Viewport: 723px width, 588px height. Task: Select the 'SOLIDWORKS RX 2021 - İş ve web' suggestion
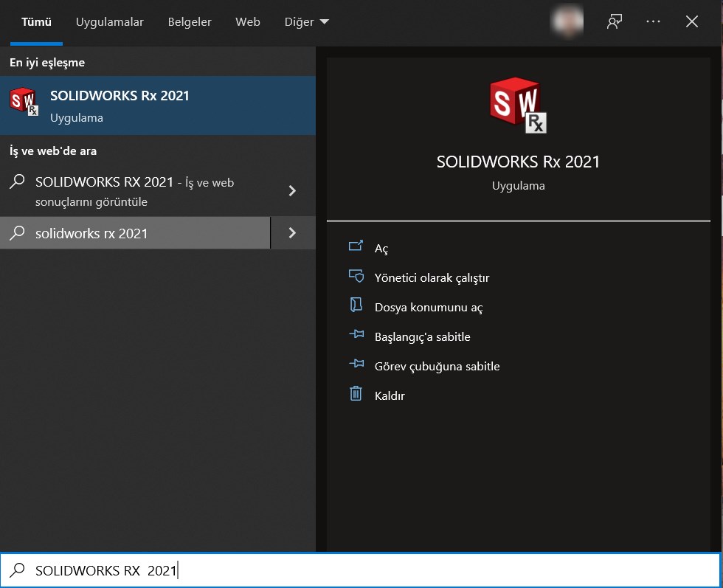135,191
